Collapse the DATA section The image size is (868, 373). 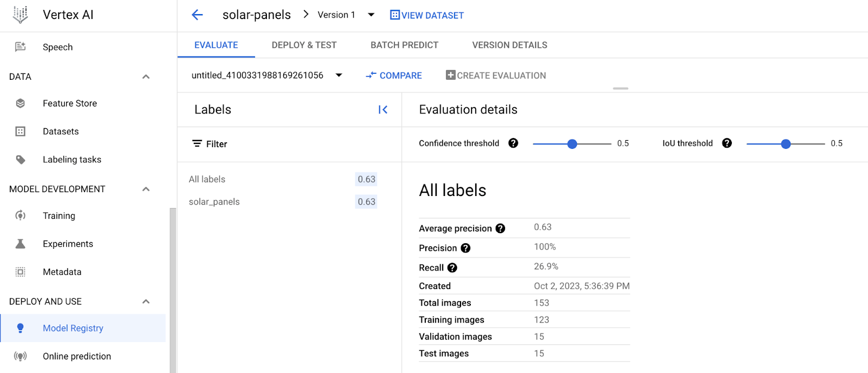[146, 77]
